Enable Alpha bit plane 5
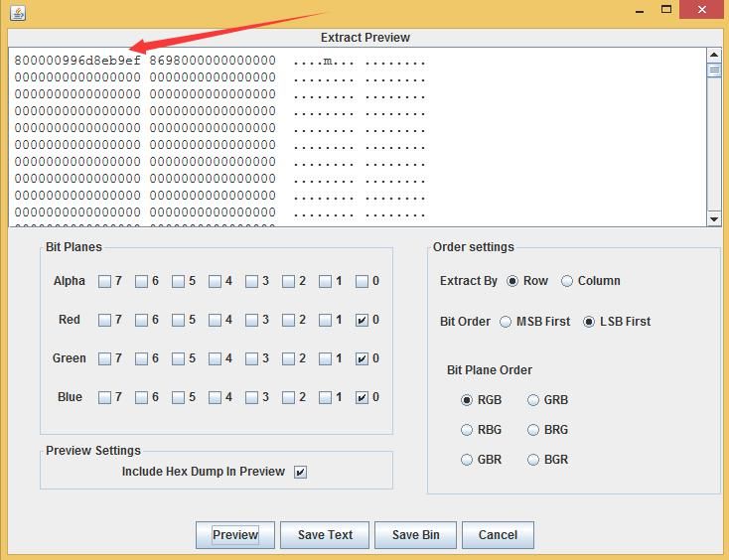The image size is (729, 560). [x=178, y=281]
